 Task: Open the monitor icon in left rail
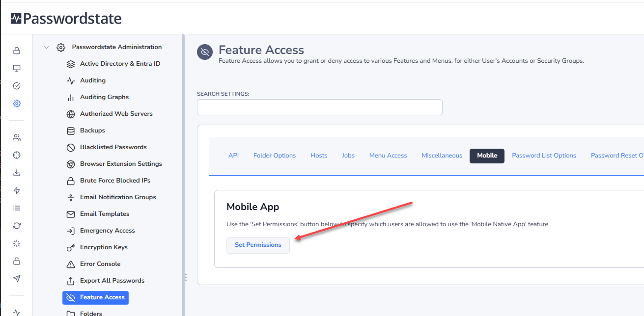(x=17, y=68)
